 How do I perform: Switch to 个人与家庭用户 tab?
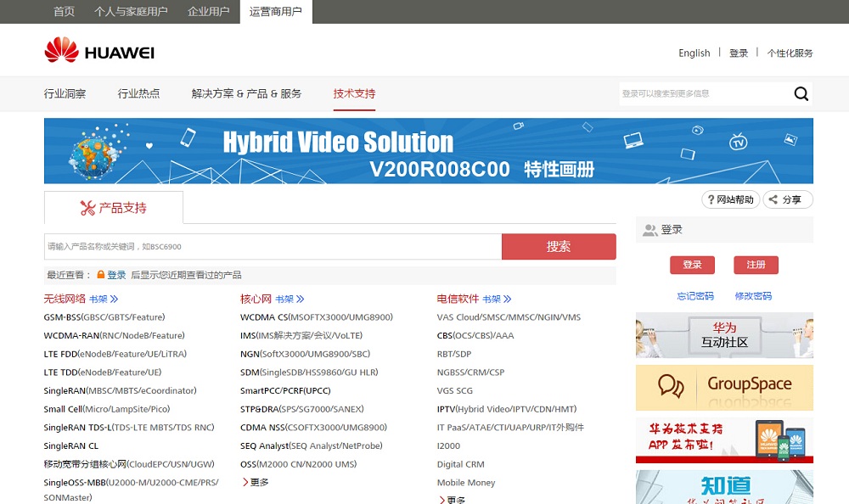pyautogui.click(x=131, y=11)
